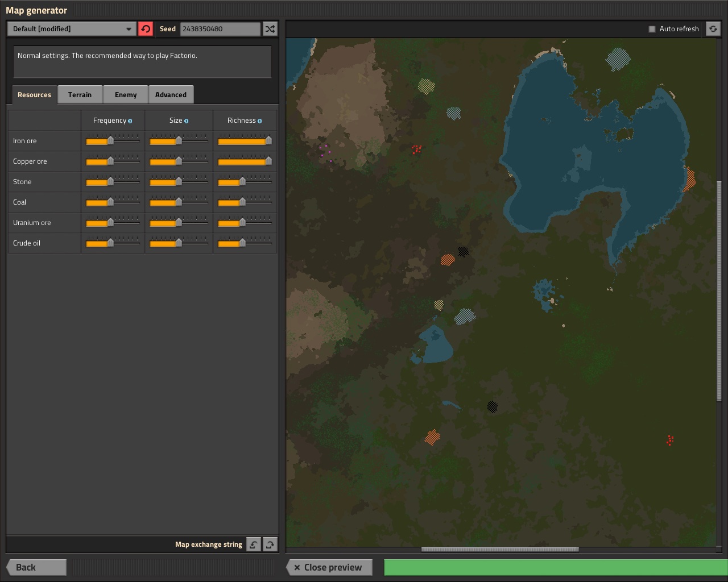Adjust the Crude oil Size slider

(179, 243)
